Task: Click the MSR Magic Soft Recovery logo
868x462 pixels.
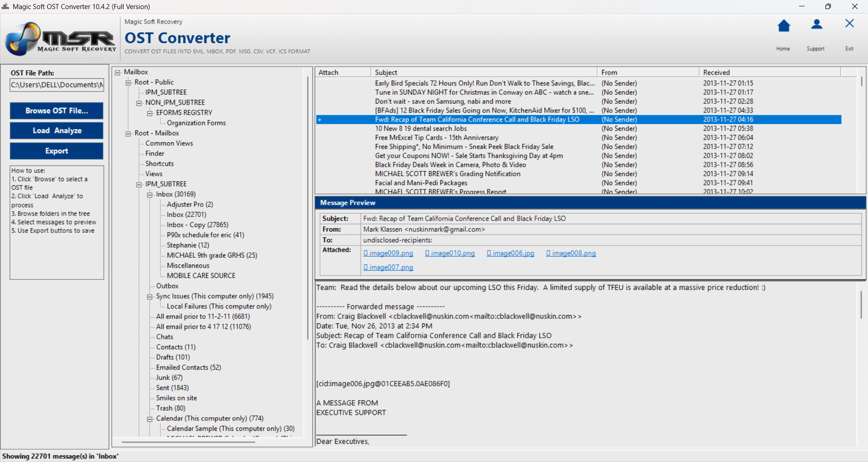Action: 60,39
